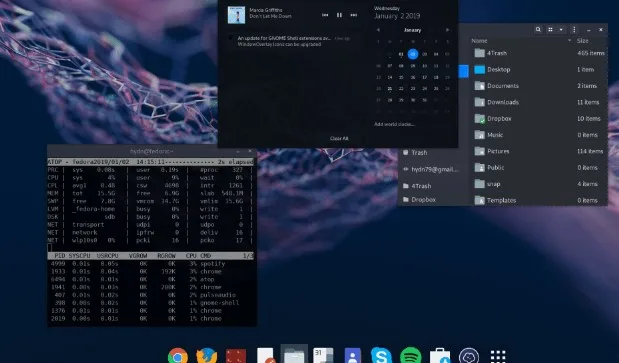Open Google Chrome from the dock
This screenshot has height=363, width=619.
[x=178, y=356]
